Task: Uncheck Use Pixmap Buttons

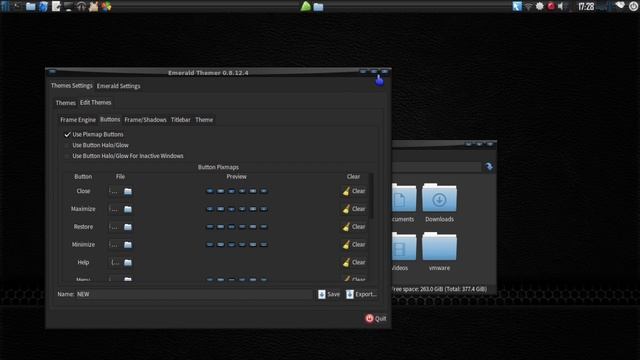Action: (93, 134)
